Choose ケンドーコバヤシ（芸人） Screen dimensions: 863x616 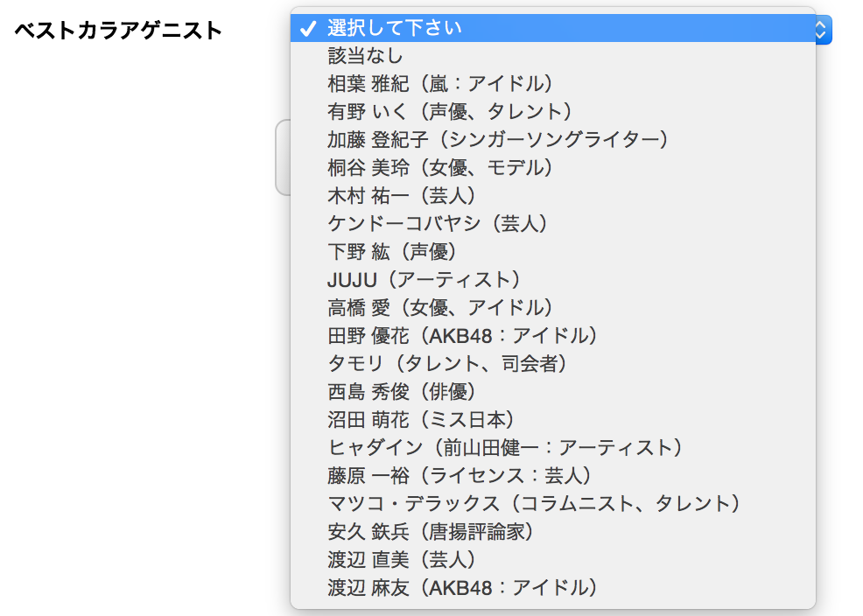click(x=552, y=224)
